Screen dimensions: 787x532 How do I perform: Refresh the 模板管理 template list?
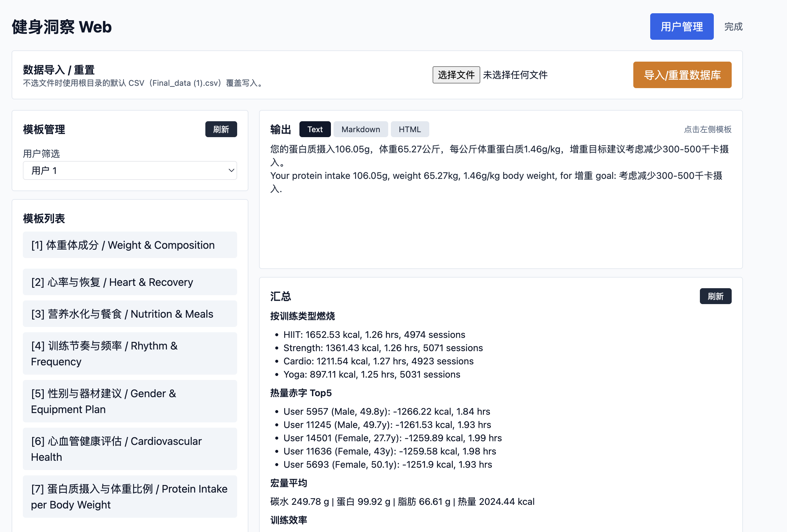tap(221, 129)
